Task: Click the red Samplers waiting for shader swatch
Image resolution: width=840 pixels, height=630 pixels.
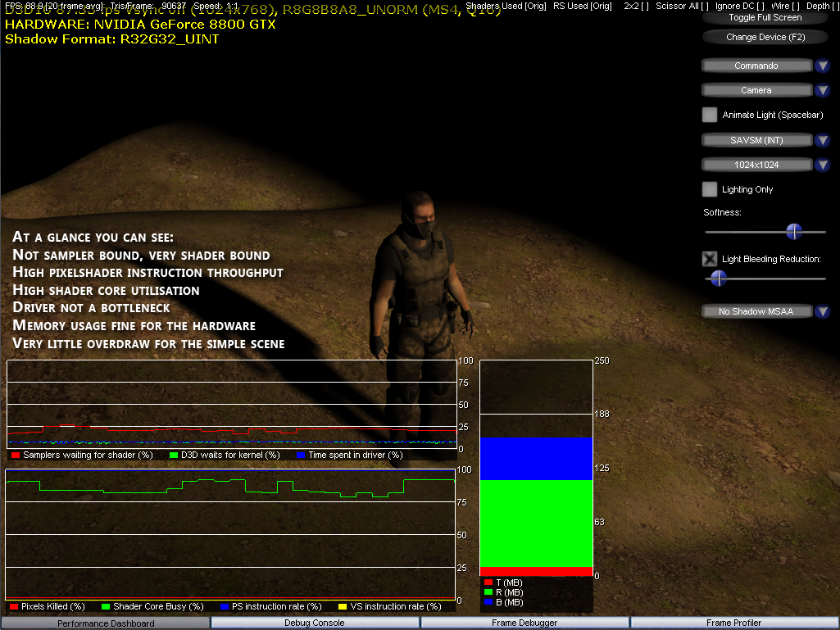Action: pos(16,455)
